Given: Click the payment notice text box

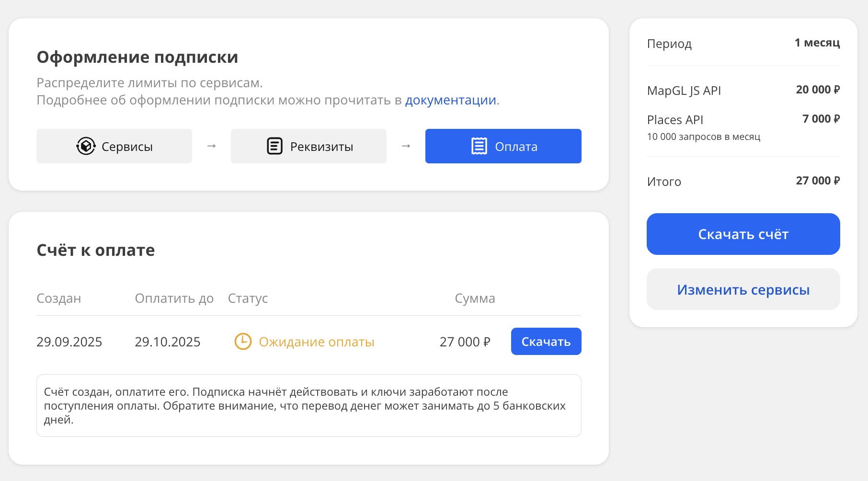Looking at the screenshot, I should click(x=308, y=405).
